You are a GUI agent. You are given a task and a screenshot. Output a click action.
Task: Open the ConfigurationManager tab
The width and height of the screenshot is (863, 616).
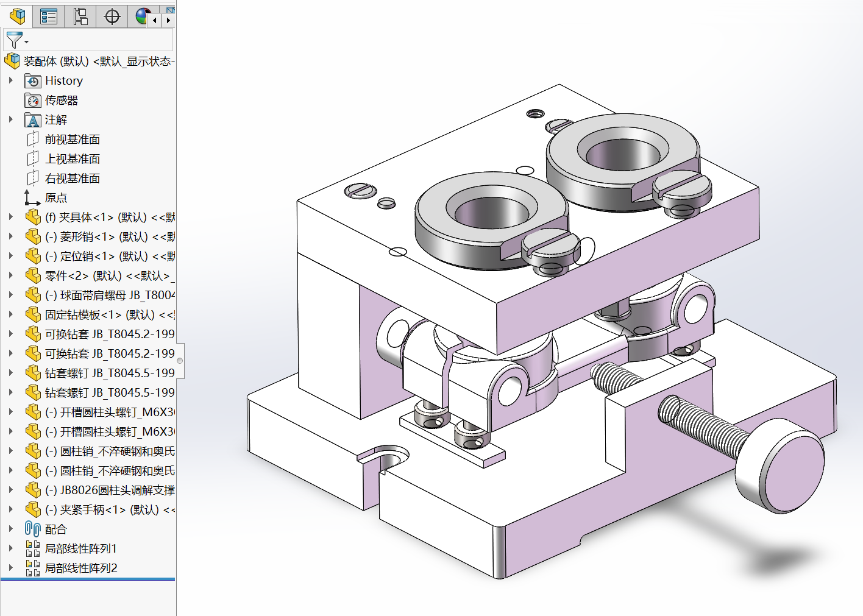point(80,16)
